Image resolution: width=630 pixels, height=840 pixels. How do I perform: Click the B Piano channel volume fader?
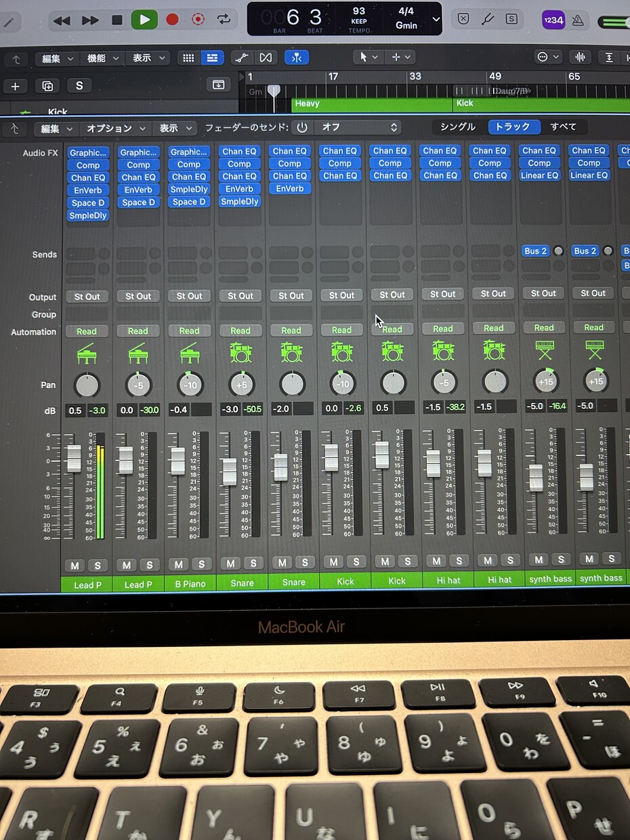177,461
